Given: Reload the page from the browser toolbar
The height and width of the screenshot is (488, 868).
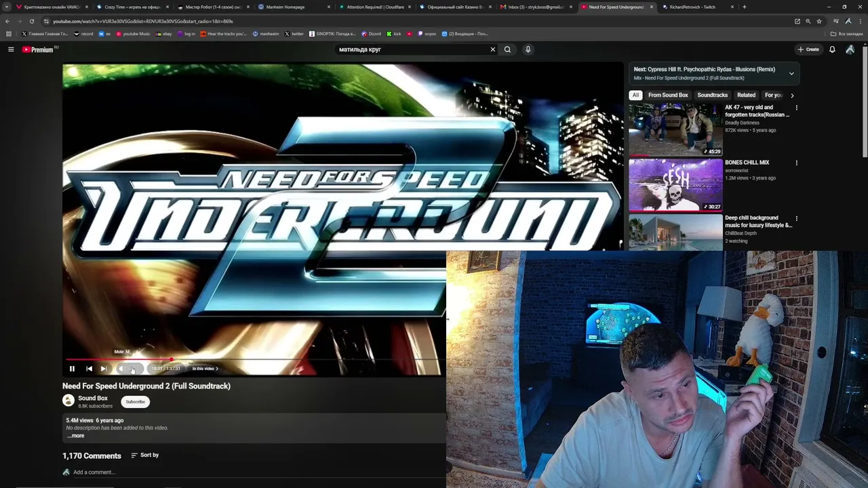Looking at the screenshot, I should point(31,21).
